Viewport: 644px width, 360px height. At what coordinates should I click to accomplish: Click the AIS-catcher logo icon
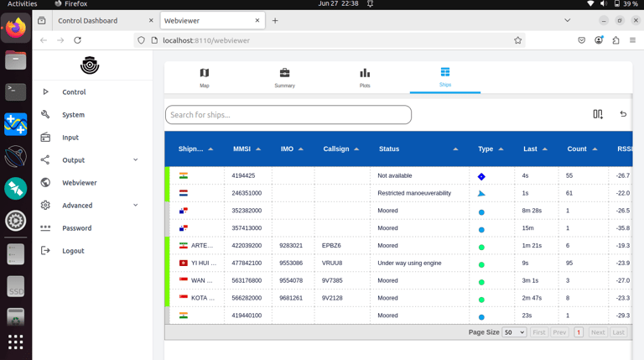point(90,65)
